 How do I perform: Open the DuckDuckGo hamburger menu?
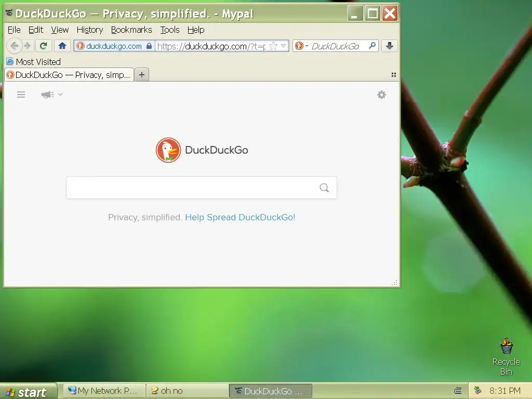(x=21, y=95)
